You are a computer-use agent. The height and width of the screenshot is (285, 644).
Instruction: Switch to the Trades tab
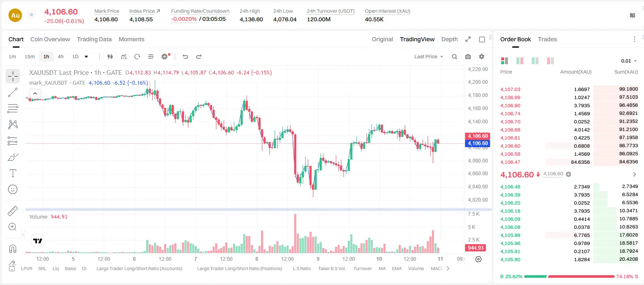tap(548, 39)
